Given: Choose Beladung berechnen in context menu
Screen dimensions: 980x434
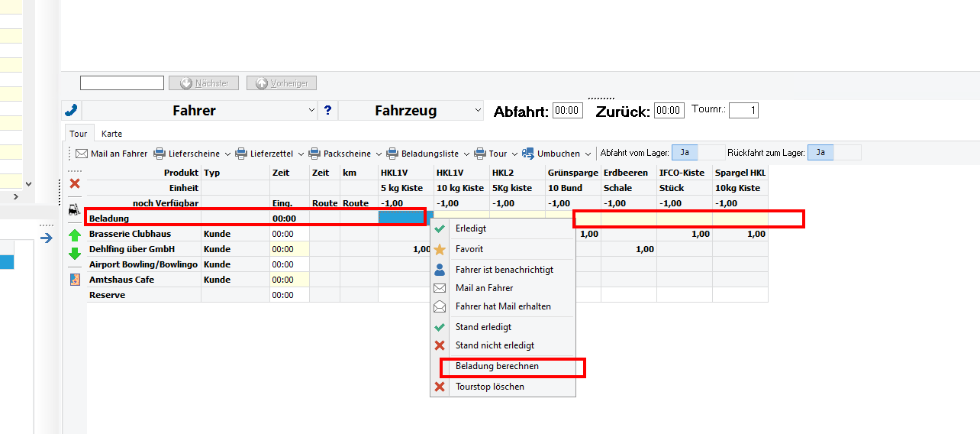Looking at the screenshot, I should [x=497, y=367].
